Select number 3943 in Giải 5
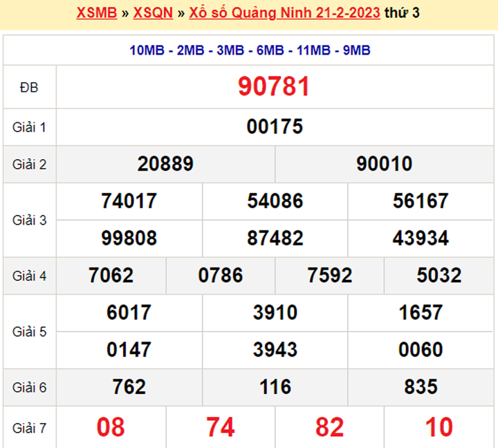Viewport: 498px width, 448px height. click(275, 350)
